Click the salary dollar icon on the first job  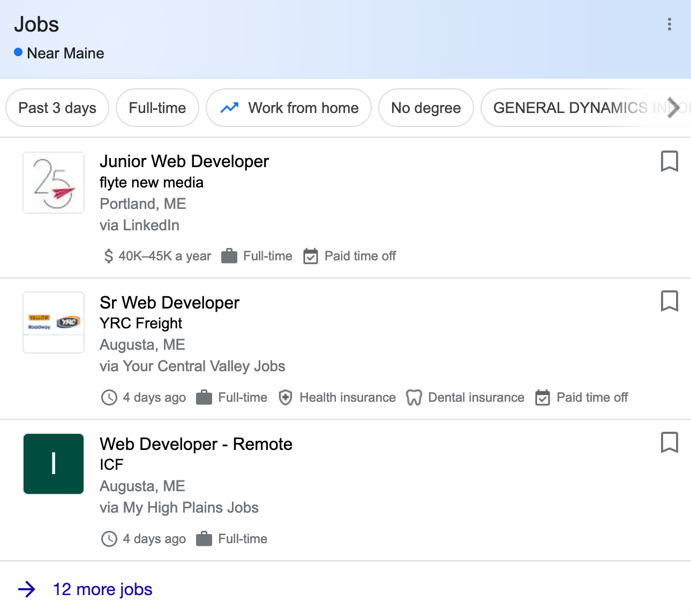pos(109,256)
